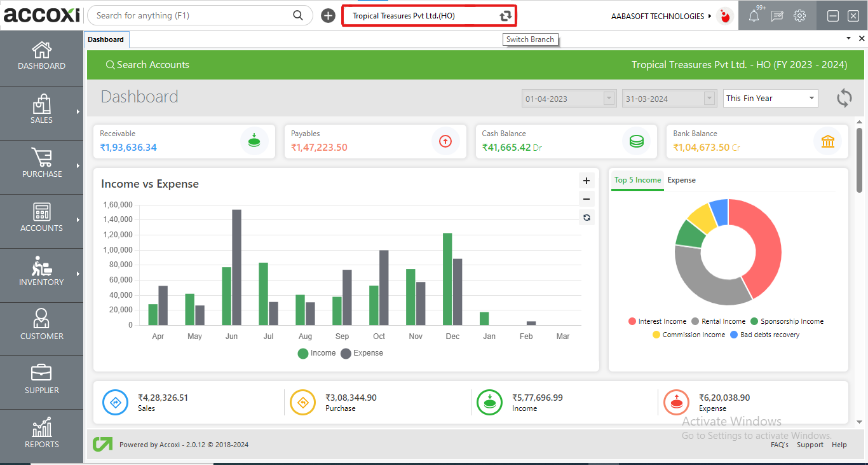Reset the Income vs Expense chart zoom
Screen dimensions: 868x465
pos(587,218)
